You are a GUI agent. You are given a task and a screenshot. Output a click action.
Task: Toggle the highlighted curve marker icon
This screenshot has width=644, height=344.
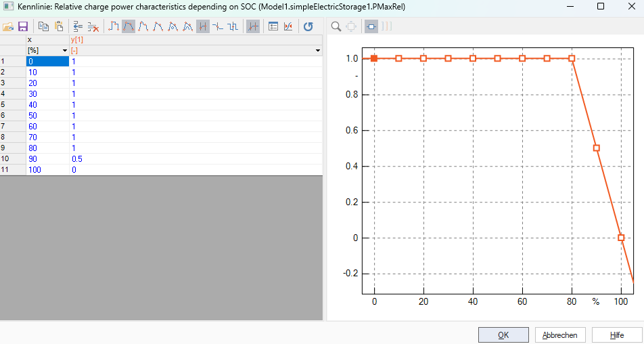tap(253, 26)
